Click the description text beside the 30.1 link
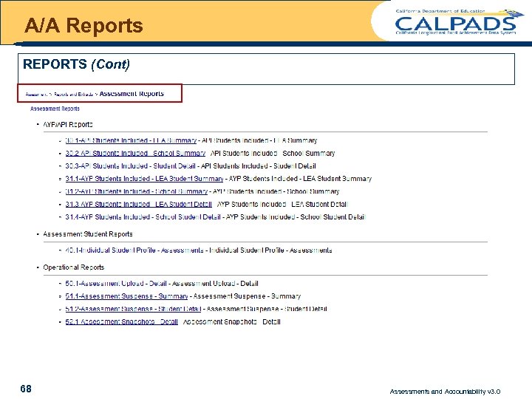Image resolution: width=532 pixels, height=399 pixels. (259, 140)
